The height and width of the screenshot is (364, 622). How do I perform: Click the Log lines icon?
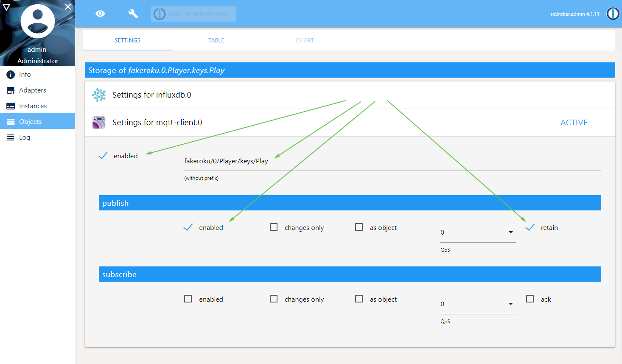click(11, 137)
